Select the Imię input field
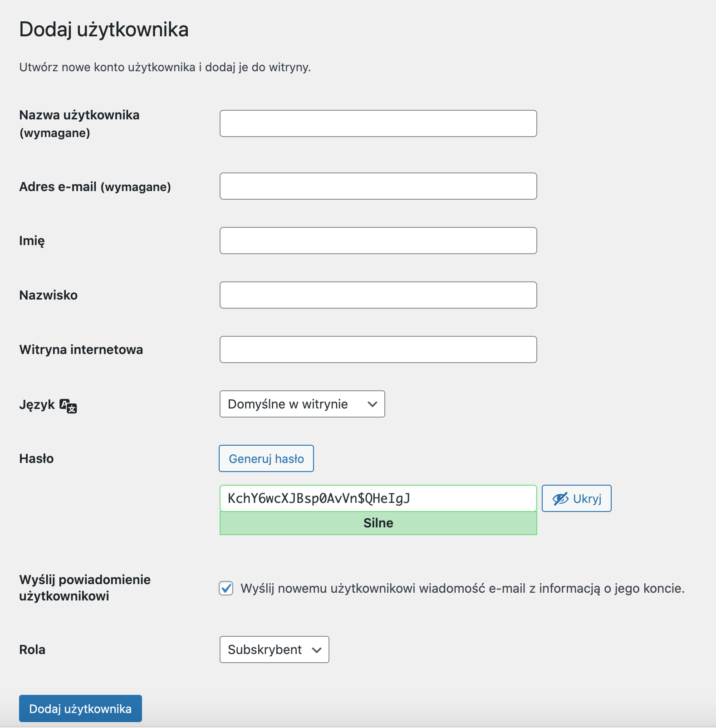The image size is (716, 728). click(378, 241)
